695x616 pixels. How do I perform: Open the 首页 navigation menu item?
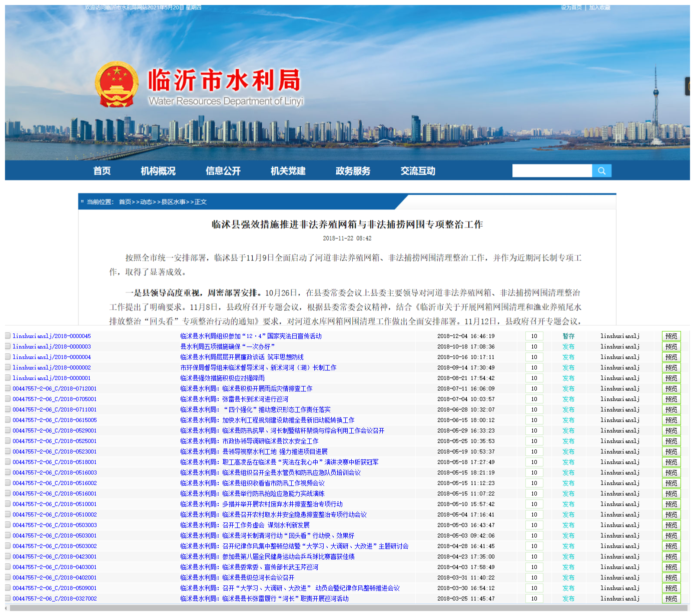point(102,171)
